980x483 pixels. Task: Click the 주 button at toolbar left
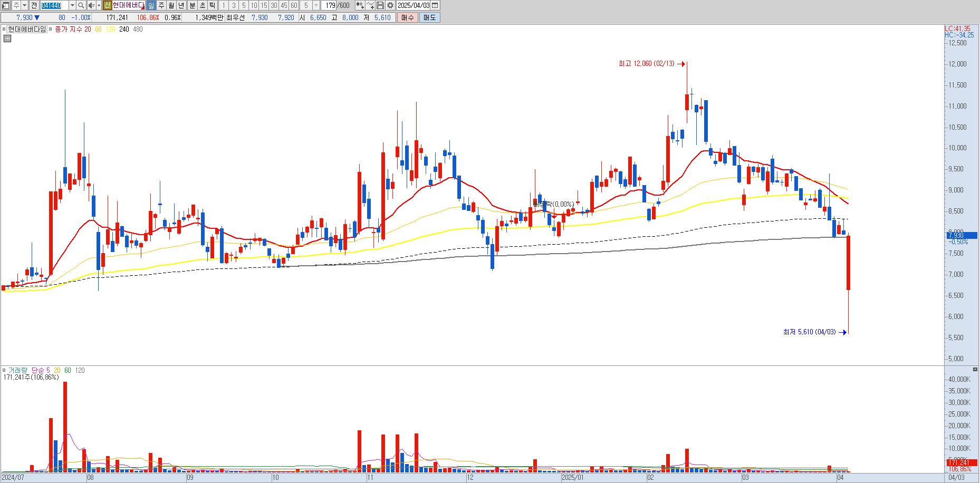tap(16, 5)
